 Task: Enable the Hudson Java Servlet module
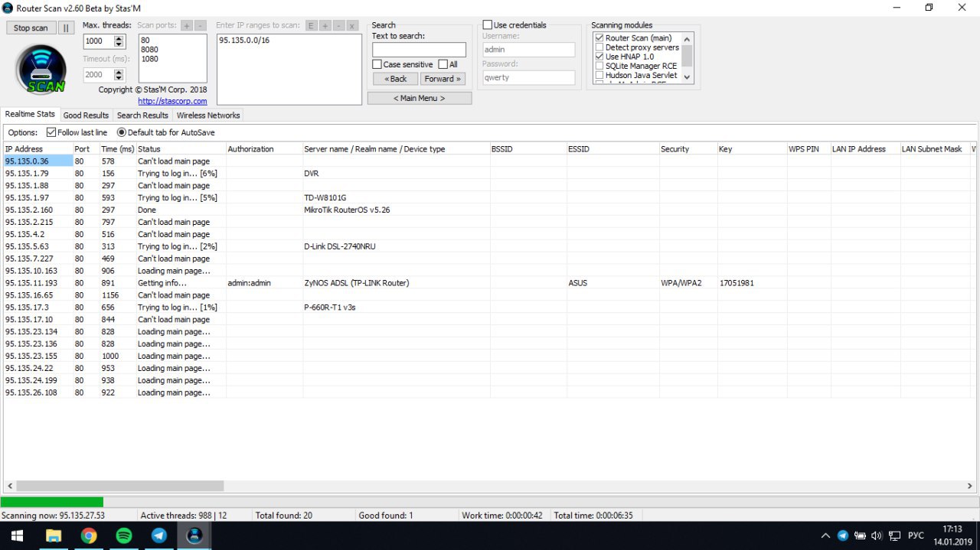coord(599,75)
